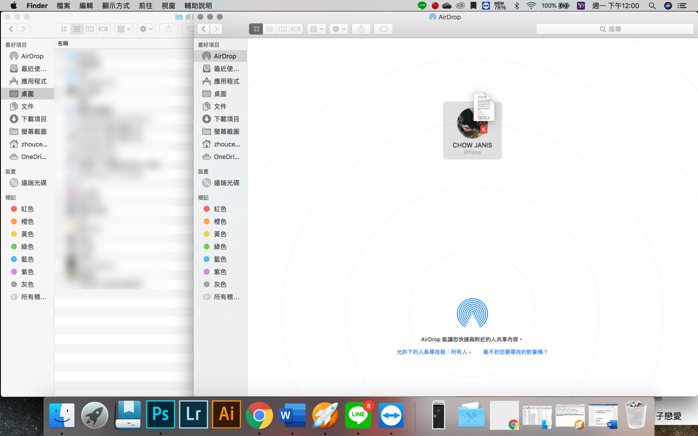The image size is (698, 436).
Task: Open the 允許下列人員尋找我 dropdown
Action: tap(434, 352)
